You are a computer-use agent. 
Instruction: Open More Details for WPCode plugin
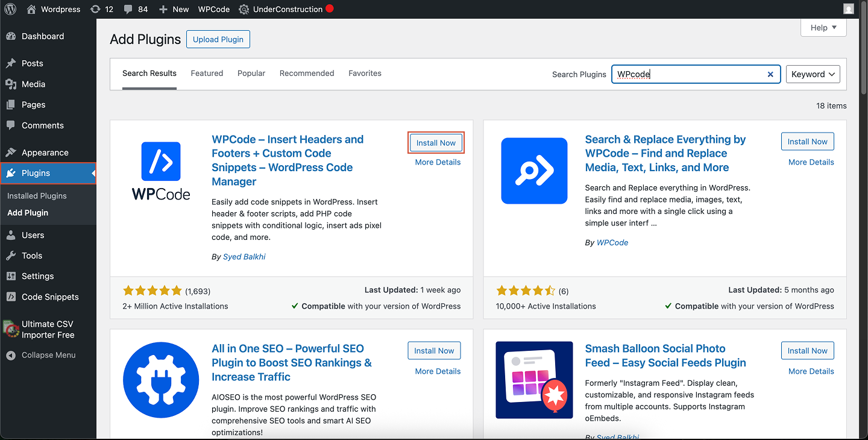pyautogui.click(x=438, y=162)
